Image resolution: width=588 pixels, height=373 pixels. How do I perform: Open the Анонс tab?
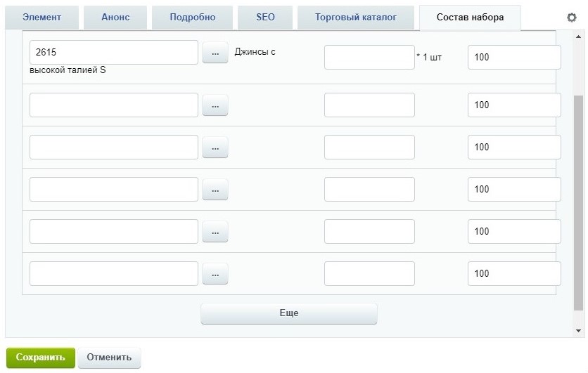[x=115, y=18]
